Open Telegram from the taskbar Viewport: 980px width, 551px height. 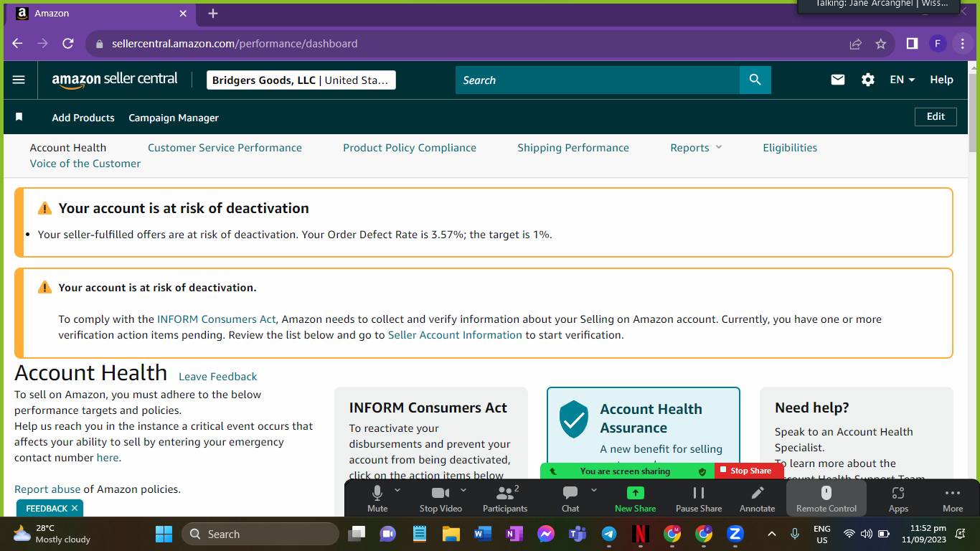click(608, 534)
